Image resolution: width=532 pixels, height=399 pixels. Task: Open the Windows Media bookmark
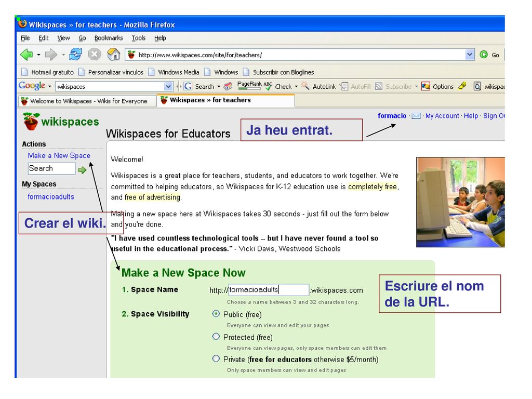pos(174,72)
